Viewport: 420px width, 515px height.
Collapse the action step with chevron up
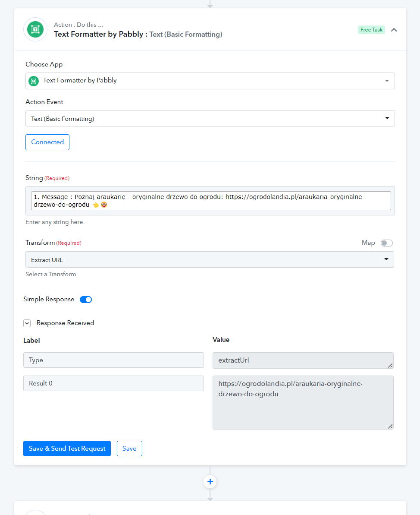(x=394, y=30)
